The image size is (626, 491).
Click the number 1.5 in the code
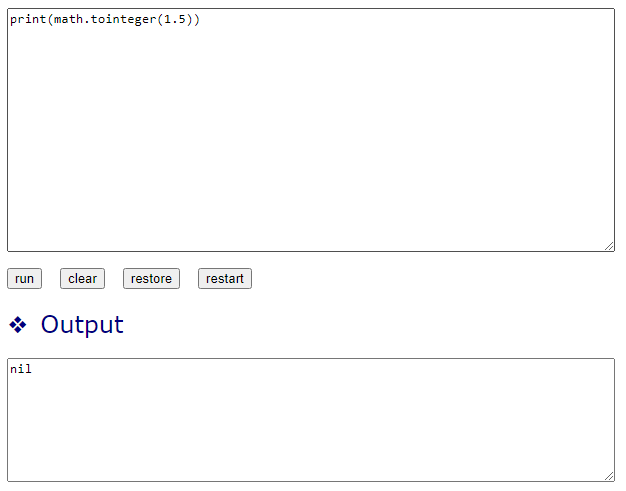click(174, 20)
